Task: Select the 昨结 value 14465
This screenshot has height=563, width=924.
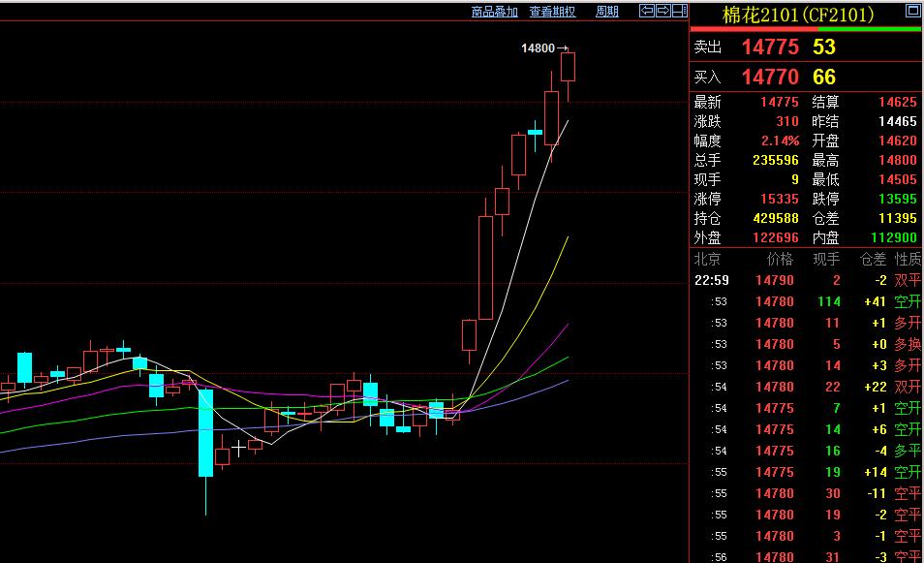Action: [898, 121]
